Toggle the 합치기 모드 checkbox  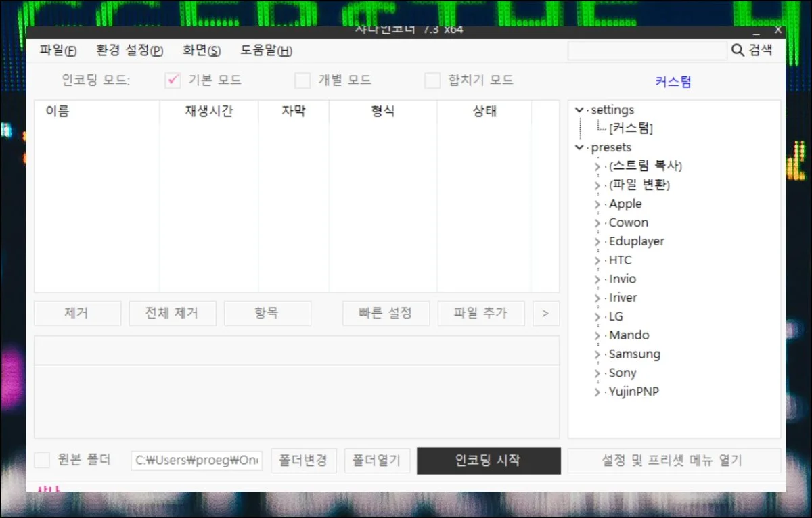432,80
